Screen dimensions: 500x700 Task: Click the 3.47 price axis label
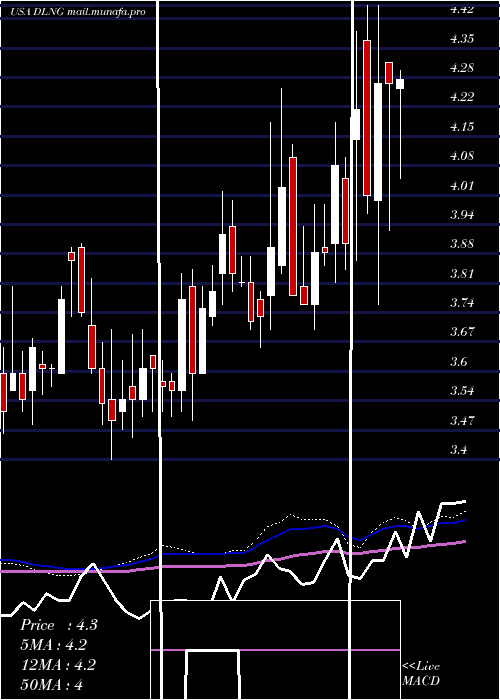click(x=462, y=421)
